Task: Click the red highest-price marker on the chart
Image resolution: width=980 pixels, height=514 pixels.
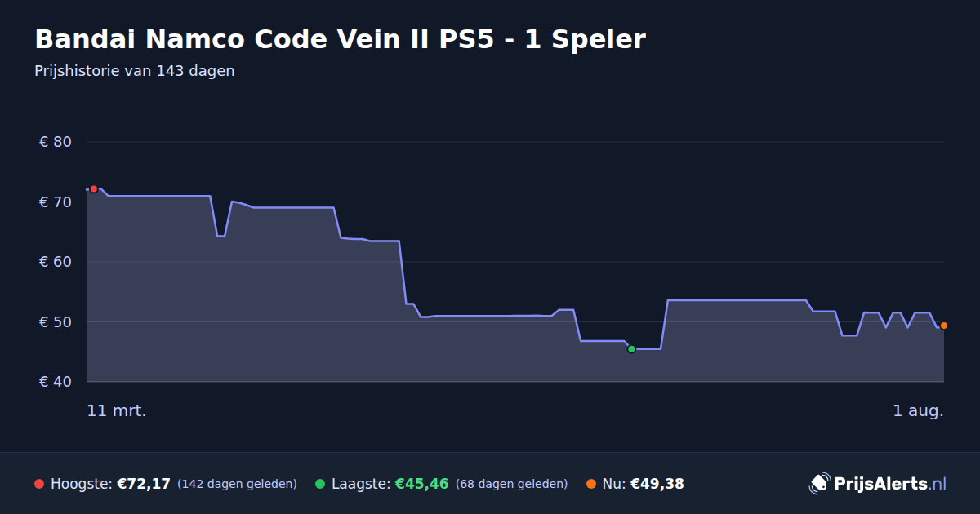Action: 94,188
